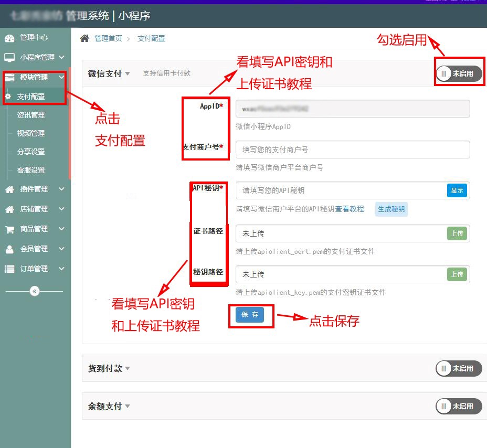This screenshot has width=487, height=448.
Task: Click the apiclient_cert.pem hint text
Action: pos(305,251)
